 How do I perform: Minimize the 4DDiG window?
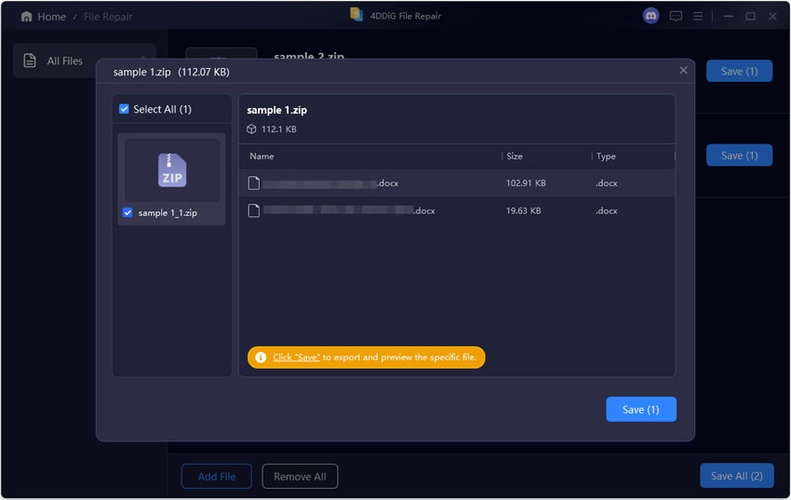[728, 17]
